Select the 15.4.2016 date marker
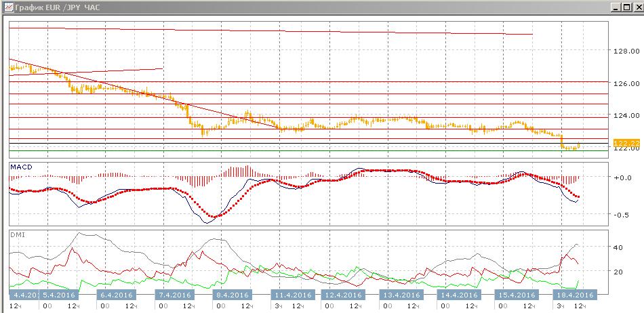This screenshot has width=644, height=313. tap(516, 295)
